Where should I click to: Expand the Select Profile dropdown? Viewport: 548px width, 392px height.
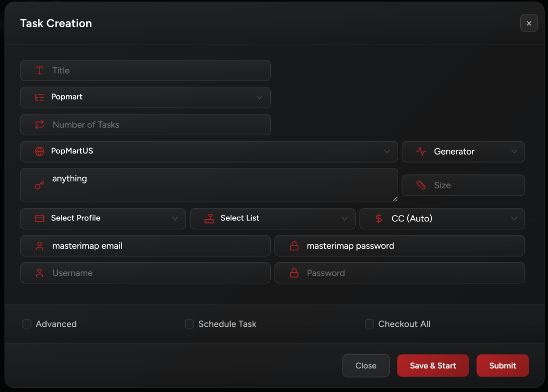(103, 218)
